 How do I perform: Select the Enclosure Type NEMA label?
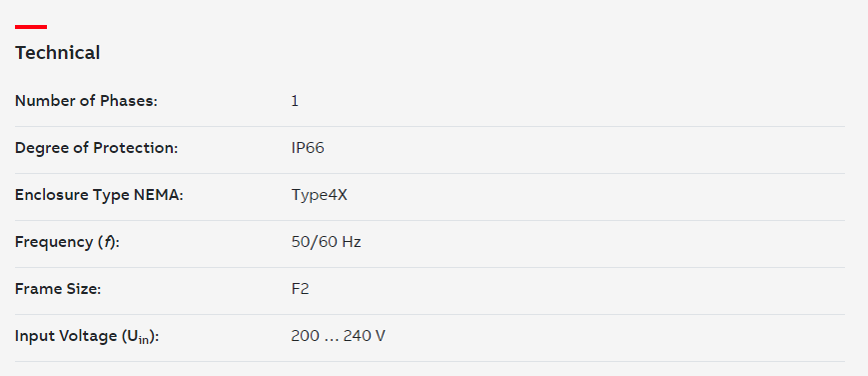point(99,196)
